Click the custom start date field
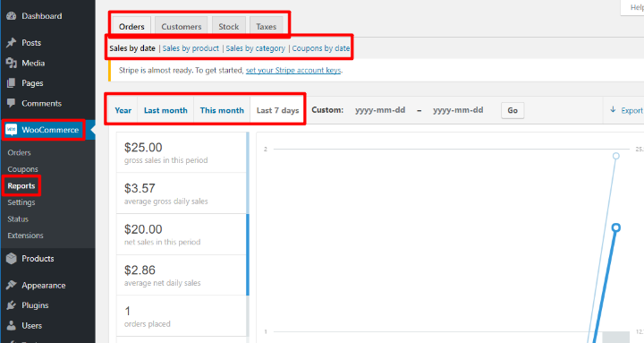 point(380,110)
